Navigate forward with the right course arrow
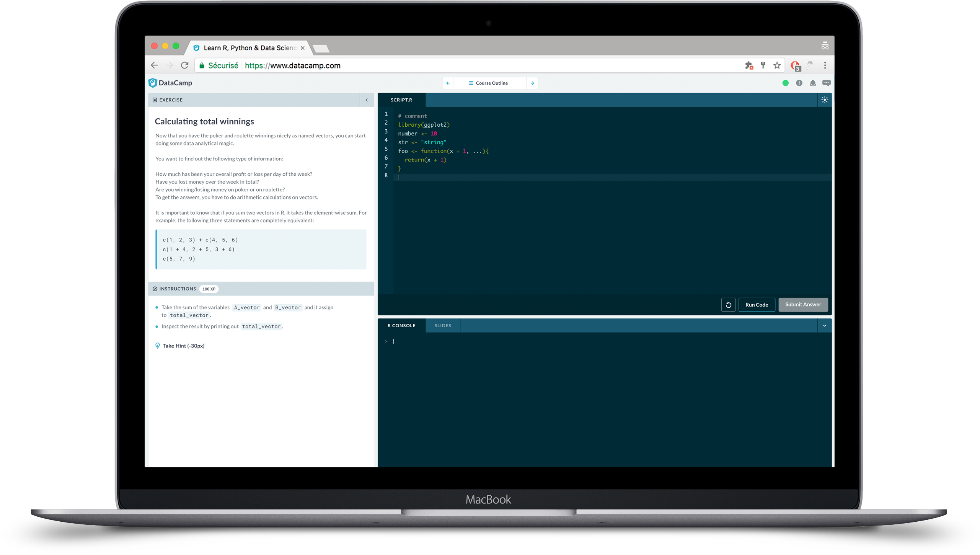980x555 pixels. tap(532, 83)
